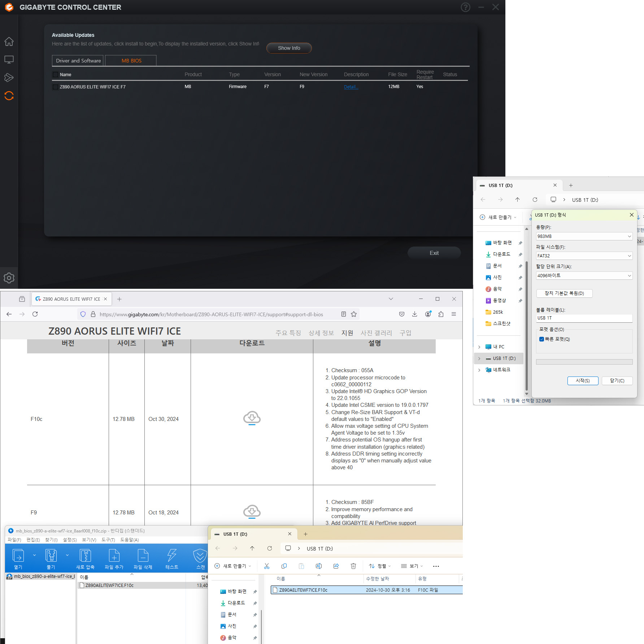
Task: Select the orange update refresh sidebar icon
Action: 9,96
